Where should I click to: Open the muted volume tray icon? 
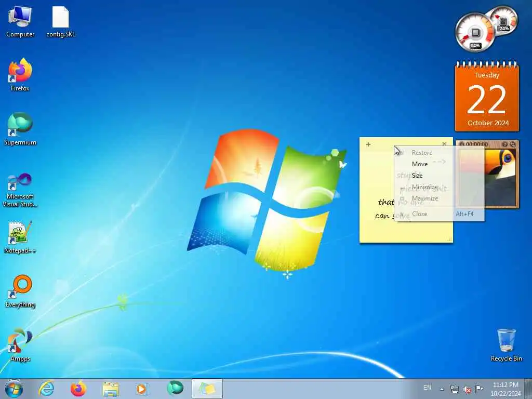467,389
